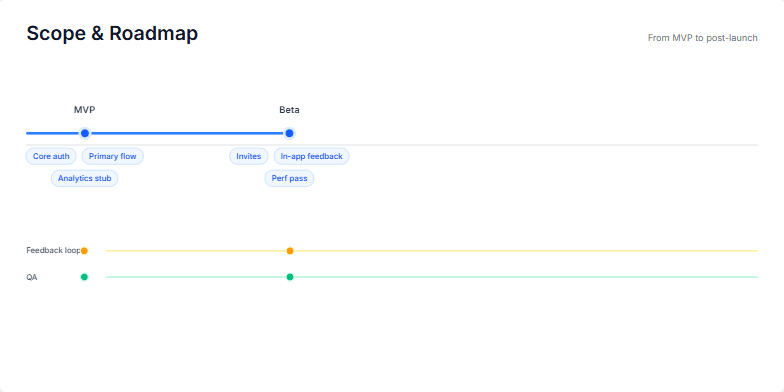This screenshot has height=392, width=784.
Task: Click the Feedback loop row label
Action: point(53,250)
